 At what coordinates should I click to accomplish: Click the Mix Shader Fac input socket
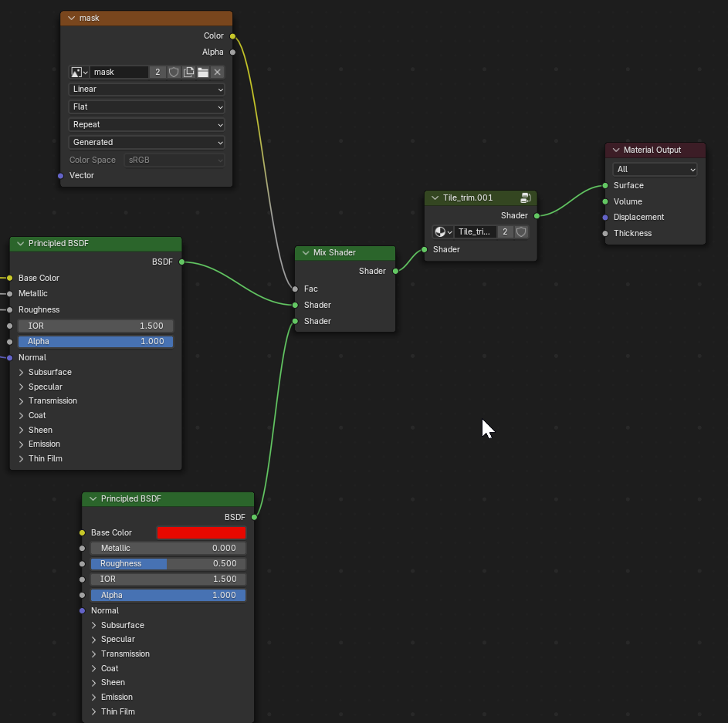click(295, 289)
